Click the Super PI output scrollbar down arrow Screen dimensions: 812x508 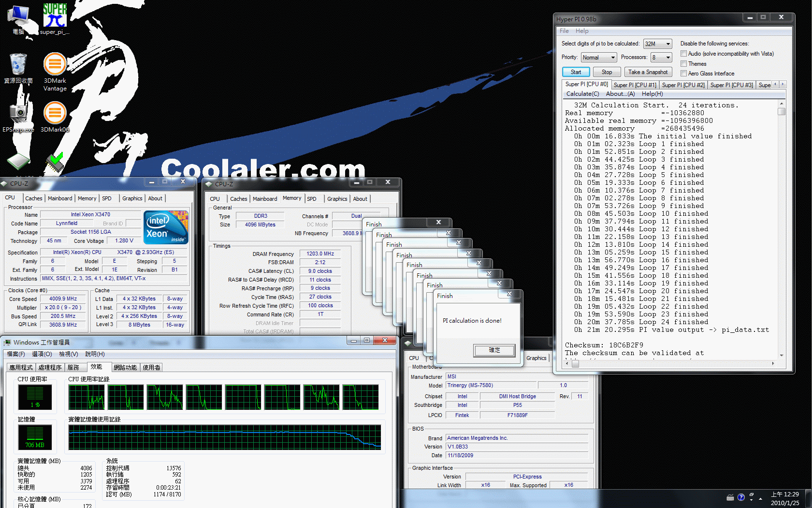point(782,356)
